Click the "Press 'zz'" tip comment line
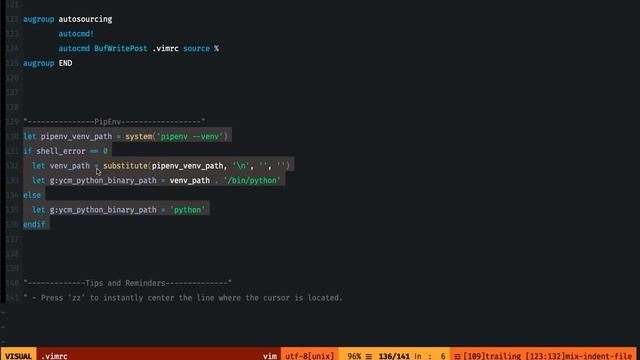Image resolution: width=640 pixels, height=360 pixels. pos(183,298)
